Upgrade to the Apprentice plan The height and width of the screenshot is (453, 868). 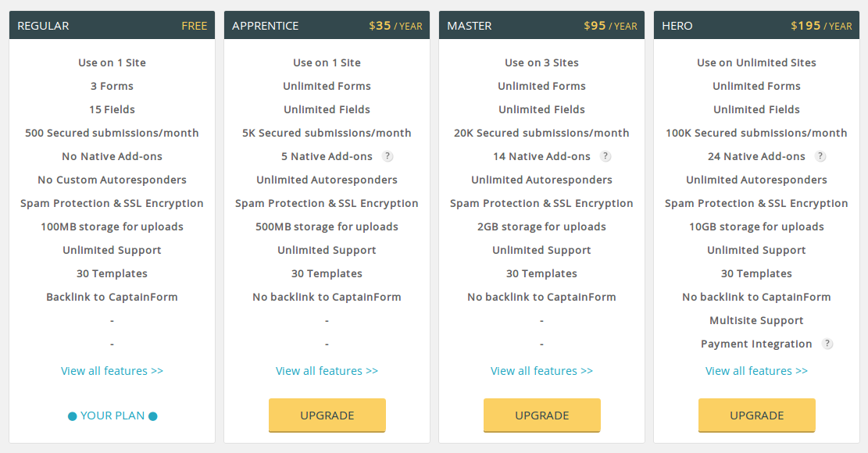coord(327,415)
